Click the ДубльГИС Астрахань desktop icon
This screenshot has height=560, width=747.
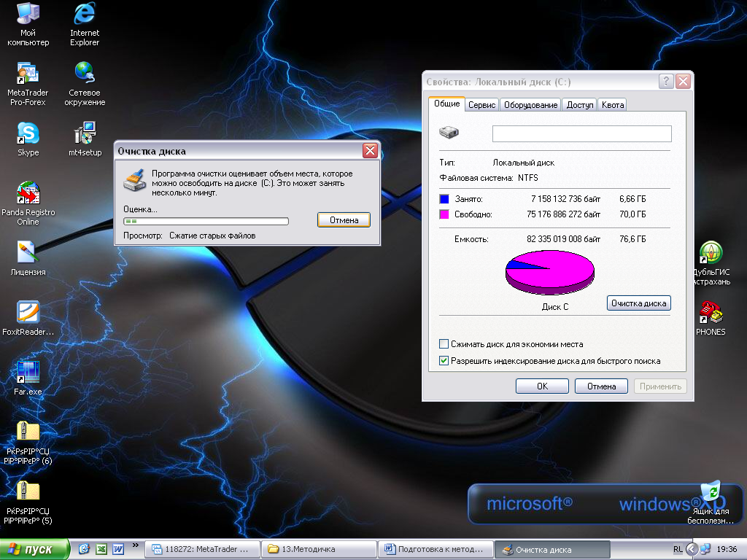711,262
